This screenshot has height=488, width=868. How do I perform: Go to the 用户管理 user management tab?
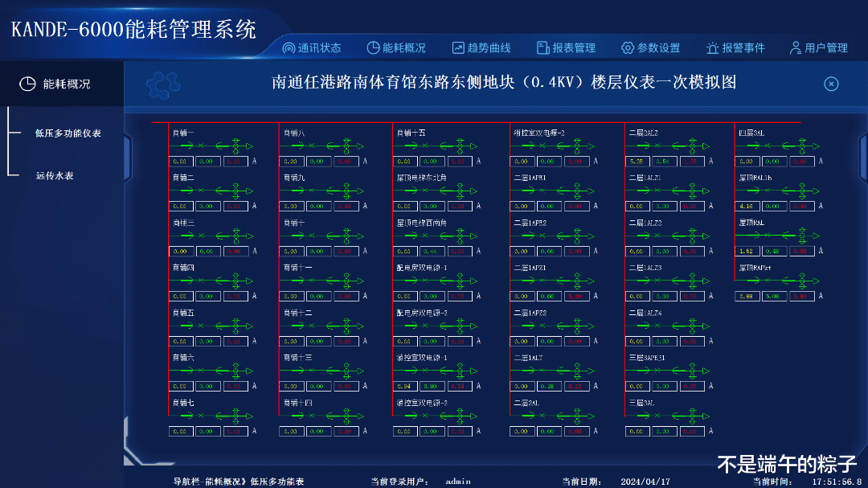pos(819,48)
